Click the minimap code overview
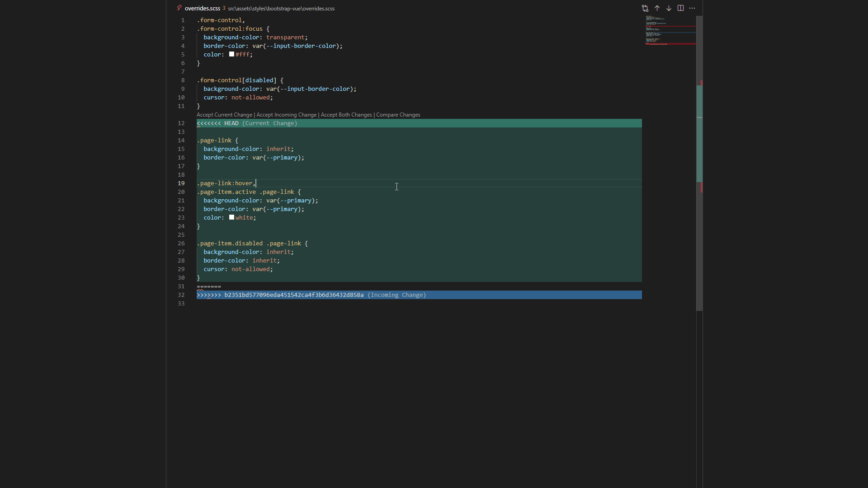868x488 pixels. [x=670, y=30]
